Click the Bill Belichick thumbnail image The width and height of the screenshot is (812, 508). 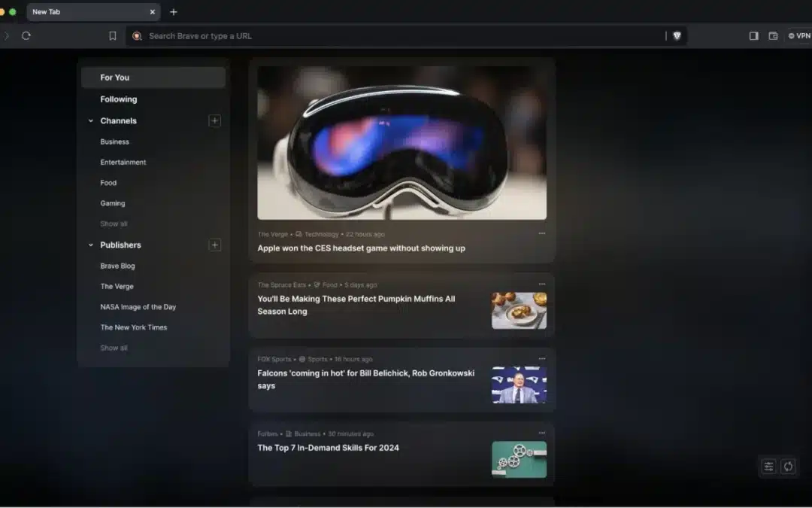tap(519, 385)
